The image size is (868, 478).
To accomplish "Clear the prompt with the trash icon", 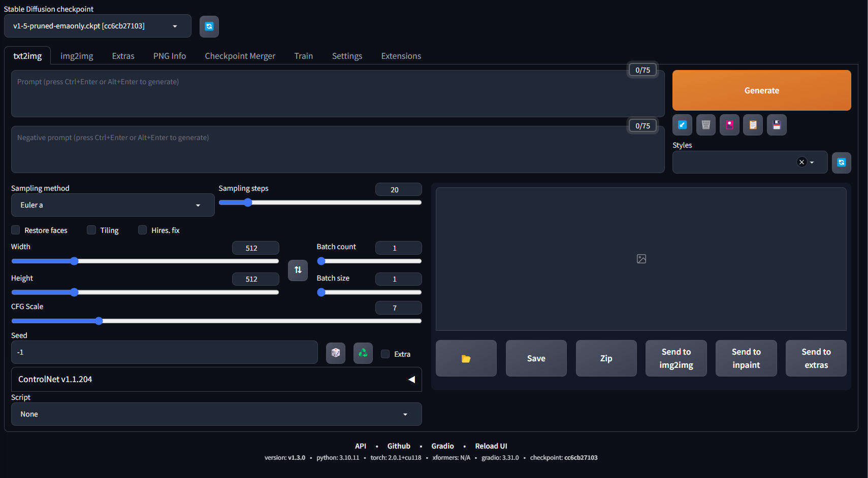I will [706, 125].
